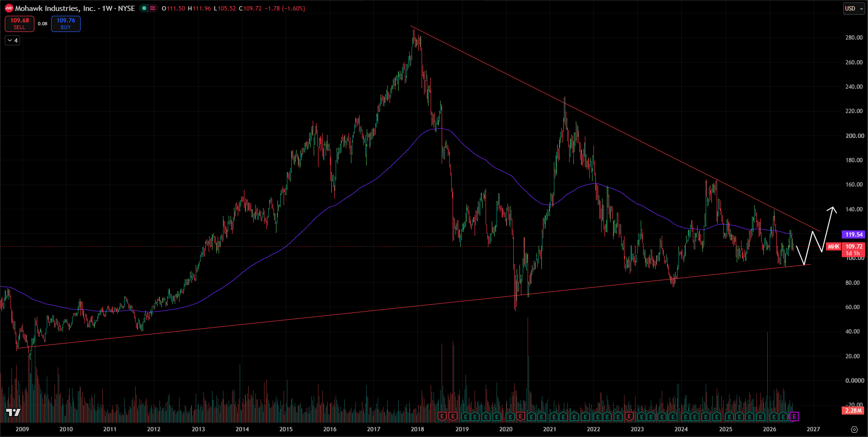Click the 80.00 price axis label
Screen dimensions: 868x437
tap(854, 283)
